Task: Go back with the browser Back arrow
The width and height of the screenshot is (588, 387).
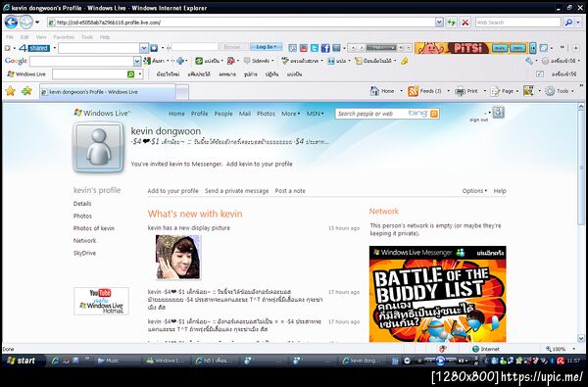Action: point(11,23)
